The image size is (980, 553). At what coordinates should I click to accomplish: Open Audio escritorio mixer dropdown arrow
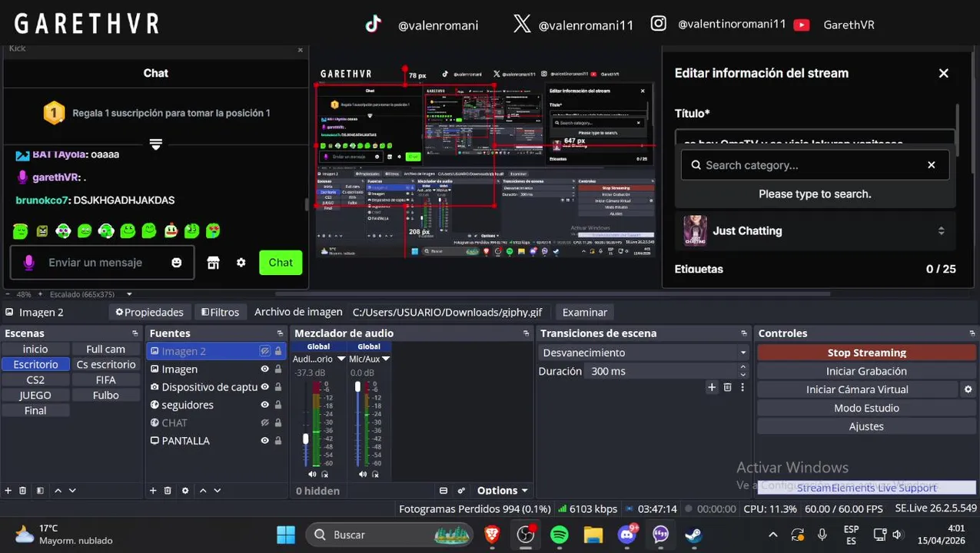[x=341, y=359]
